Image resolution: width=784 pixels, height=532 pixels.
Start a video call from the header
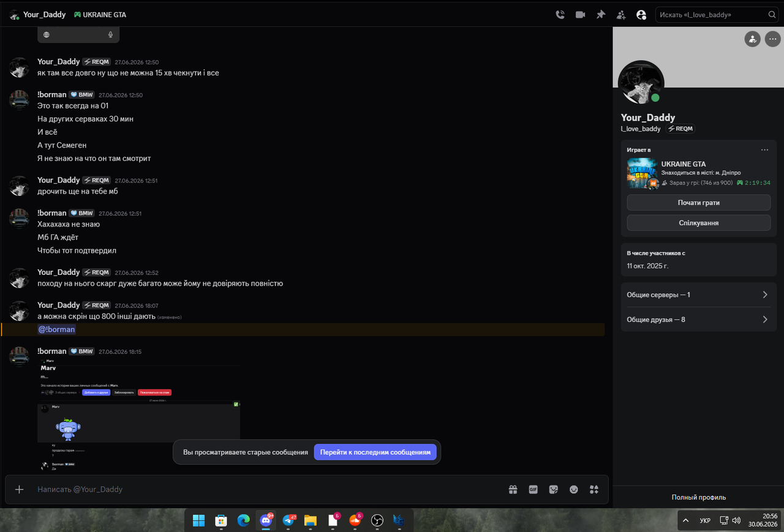580,15
